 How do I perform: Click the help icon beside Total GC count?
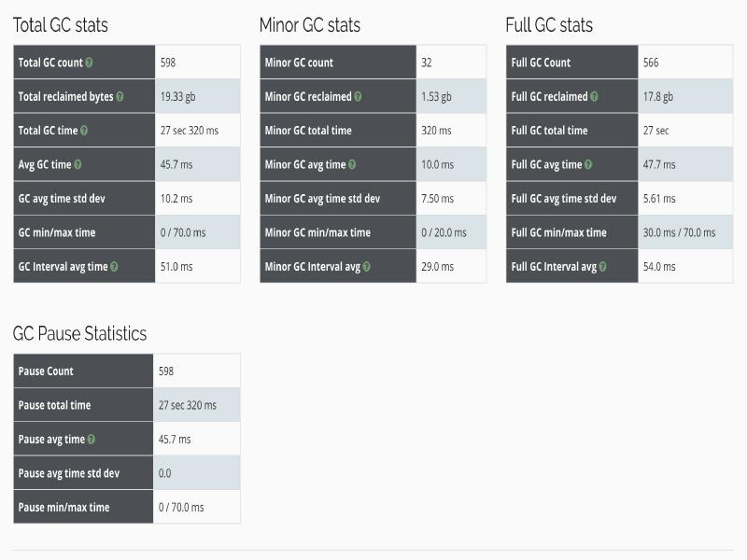click(90, 63)
